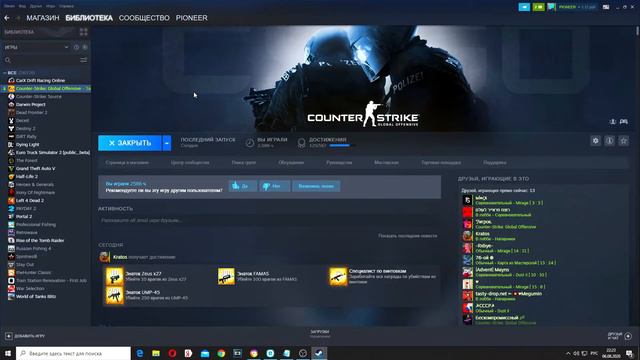Show hidden system tray icons chevron
This screenshot has width=640, height=360.
coord(568,353)
